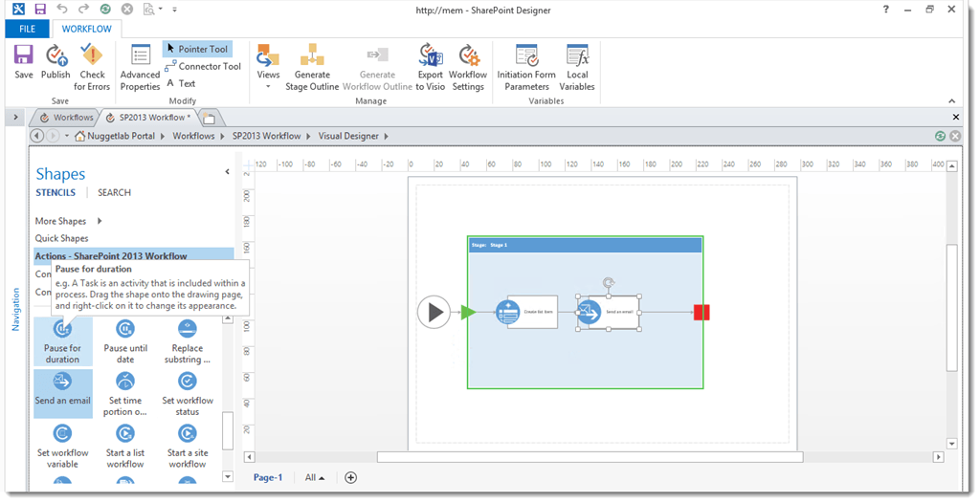Click the Help question mark
The height and width of the screenshot is (503, 980).
coord(885,10)
